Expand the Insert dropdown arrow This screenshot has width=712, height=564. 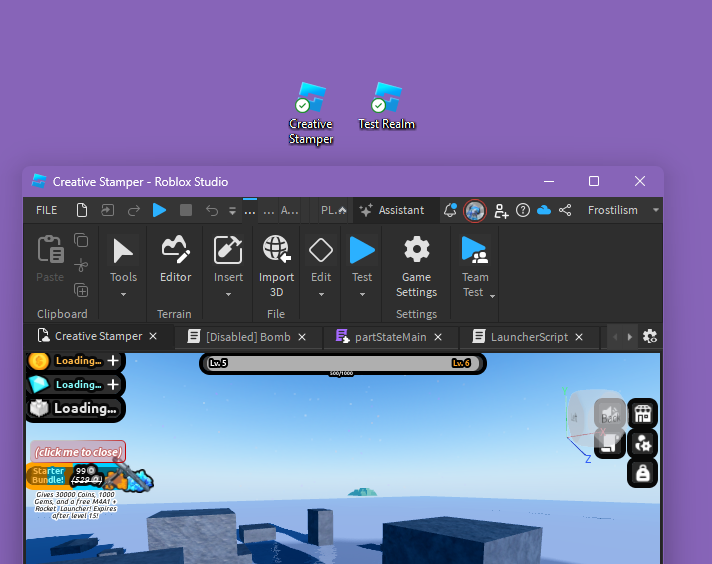tap(228, 295)
